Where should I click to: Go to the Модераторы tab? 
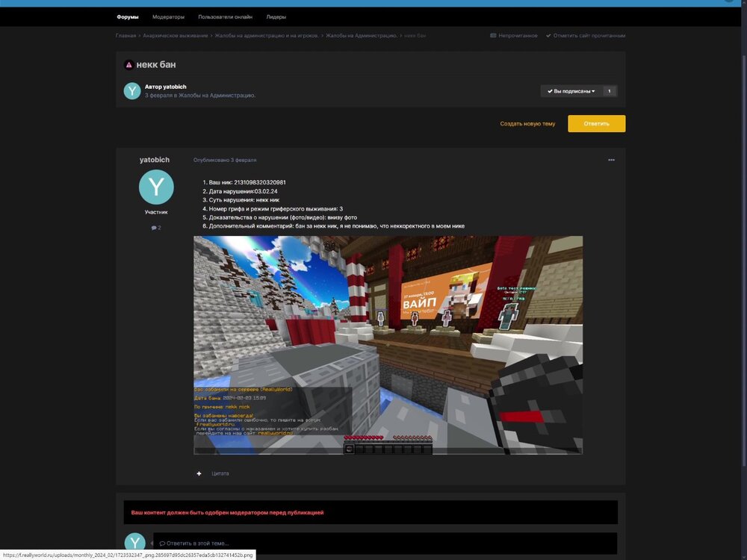168,17
